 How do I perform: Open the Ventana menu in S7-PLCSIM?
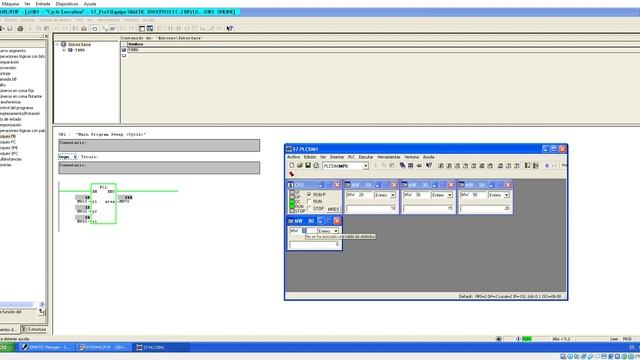[x=411, y=157]
